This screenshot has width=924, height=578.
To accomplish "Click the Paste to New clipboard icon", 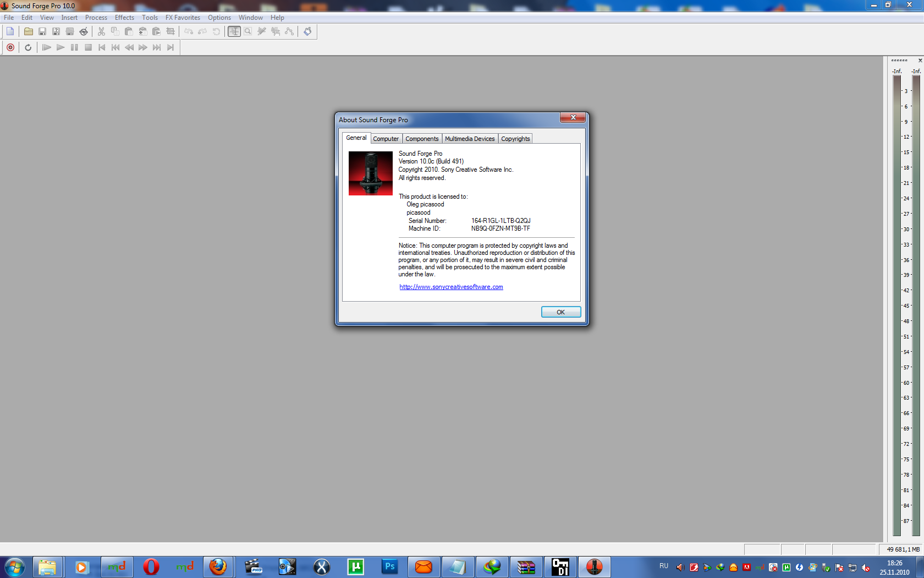I will tap(142, 31).
